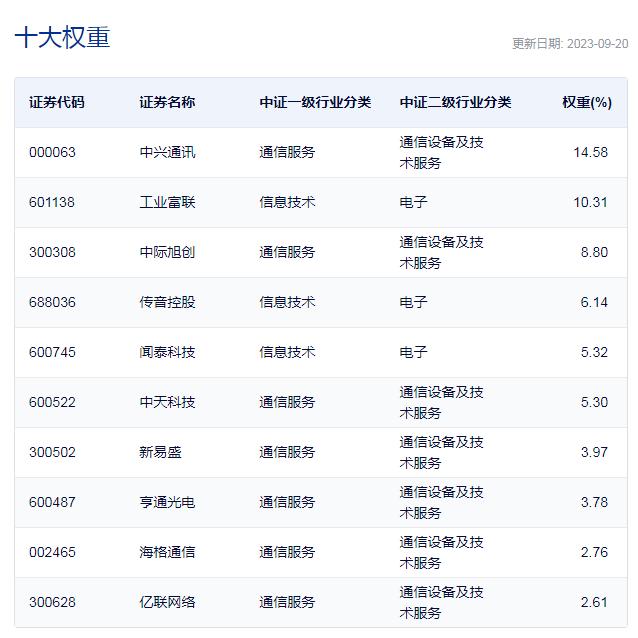Click 通信服务 in the 亿联网络 row

click(x=287, y=603)
